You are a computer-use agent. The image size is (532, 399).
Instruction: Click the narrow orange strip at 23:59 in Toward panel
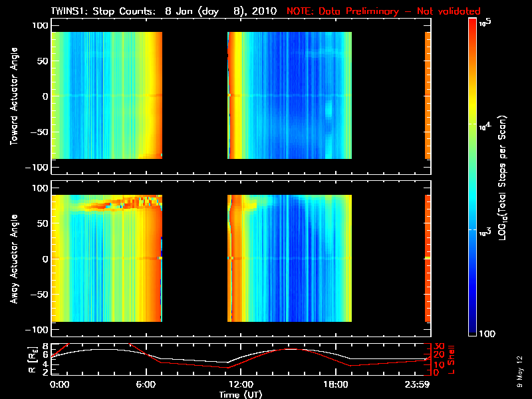click(428, 95)
